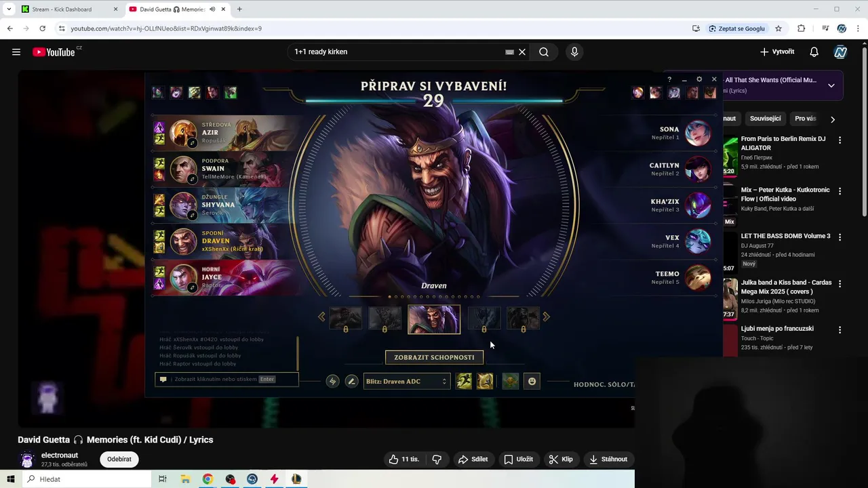Viewport: 868px width, 488px height.
Task: Open the YouTube hamburger guide menu
Action: click(16, 52)
